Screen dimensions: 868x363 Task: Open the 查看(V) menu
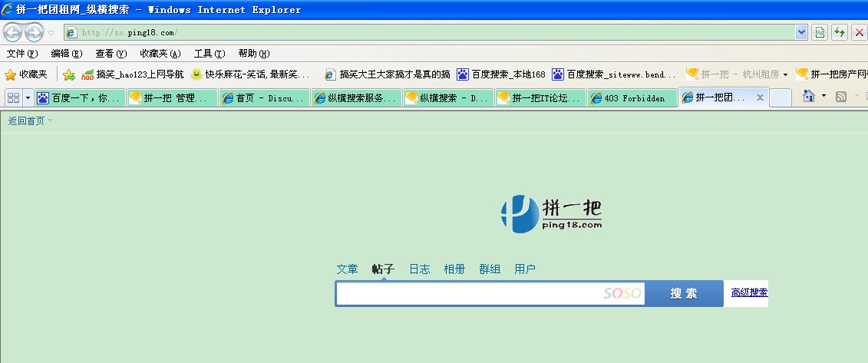pos(111,54)
